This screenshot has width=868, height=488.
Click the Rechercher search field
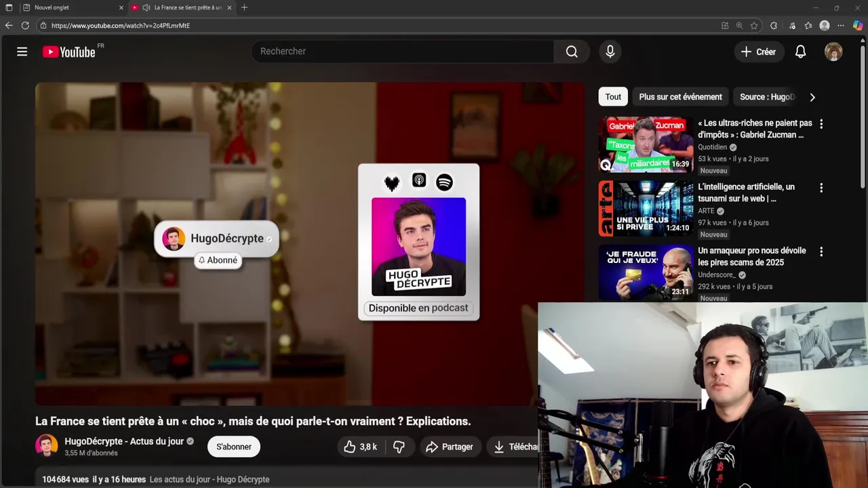coord(403,52)
